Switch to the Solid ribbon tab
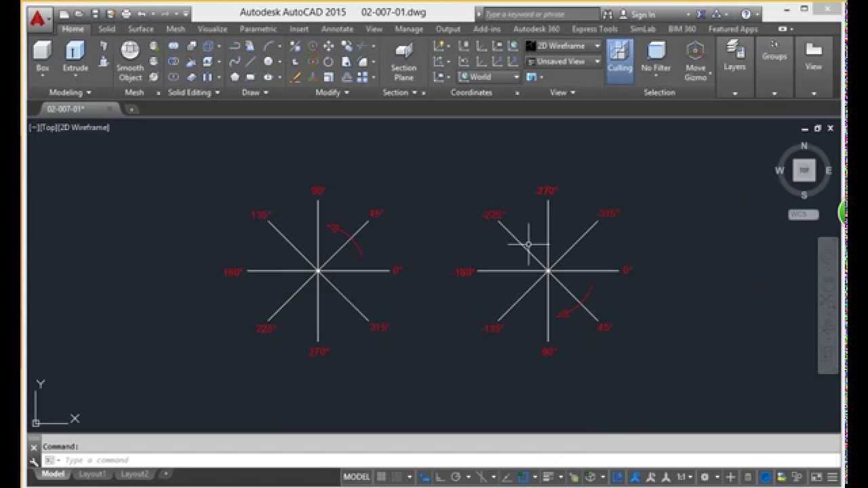The image size is (868, 488). pyautogui.click(x=106, y=29)
